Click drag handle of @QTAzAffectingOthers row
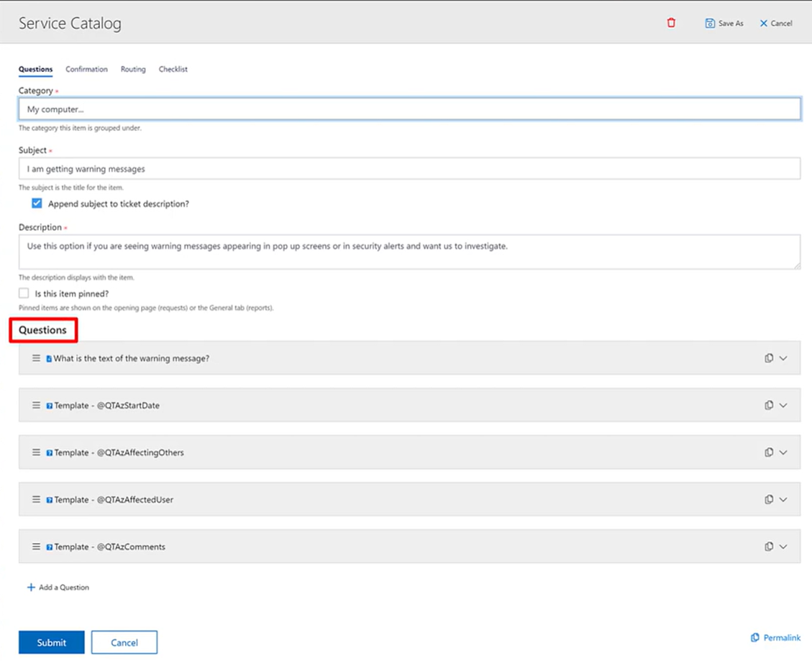The height and width of the screenshot is (661, 812). click(x=36, y=452)
